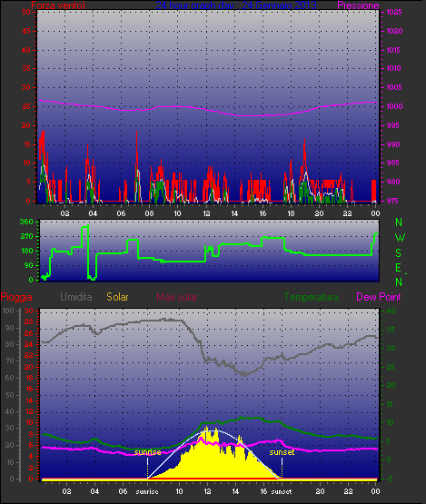Click the sunrise marker label in solar chart
The height and width of the screenshot is (504, 426).
[147, 452]
